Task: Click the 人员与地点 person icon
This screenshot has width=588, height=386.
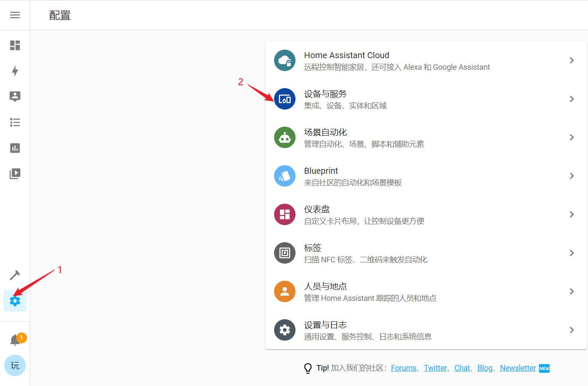Action: pos(285,291)
